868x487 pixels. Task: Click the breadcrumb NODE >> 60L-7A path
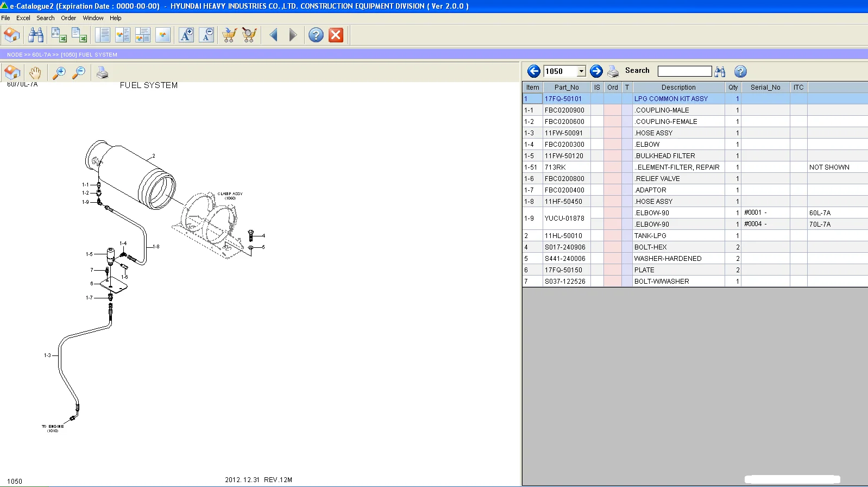tap(29, 55)
